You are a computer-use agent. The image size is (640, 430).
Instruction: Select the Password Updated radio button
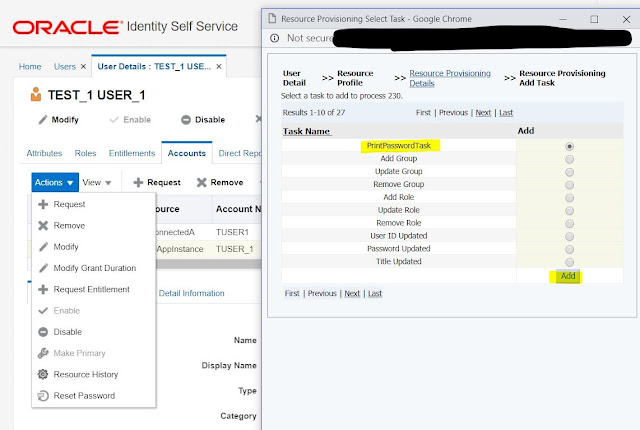[x=569, y=249]
